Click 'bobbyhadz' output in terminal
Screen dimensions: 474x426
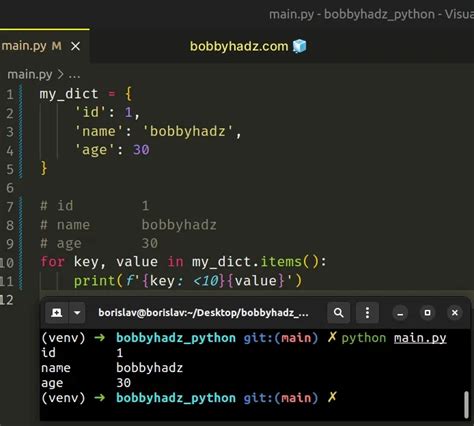click(x=149, y=368)
